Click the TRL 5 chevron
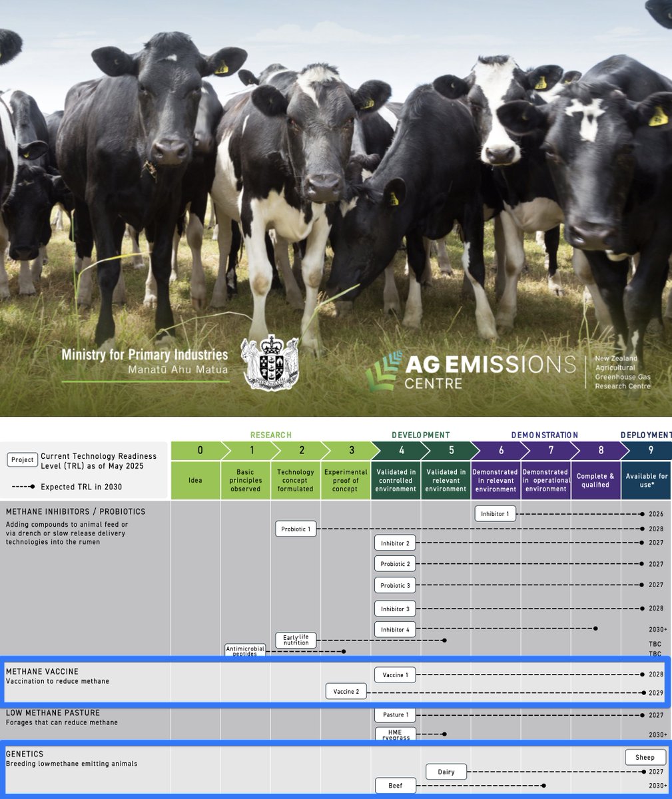 pos(451,451)
